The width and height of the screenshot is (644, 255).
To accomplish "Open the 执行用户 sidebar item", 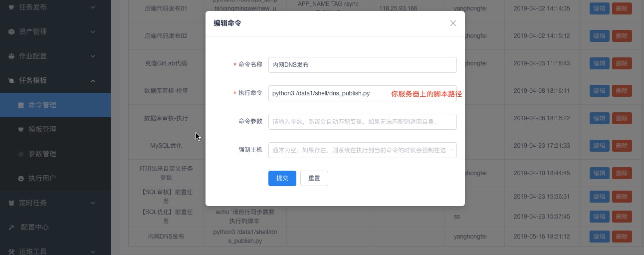I will click(55, 178).
